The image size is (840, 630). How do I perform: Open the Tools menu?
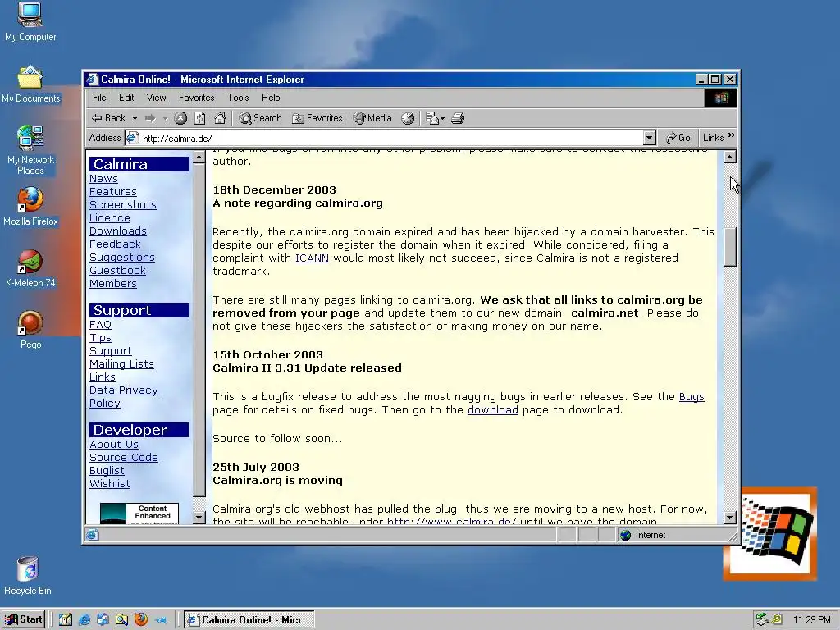(x=238, y=98)
